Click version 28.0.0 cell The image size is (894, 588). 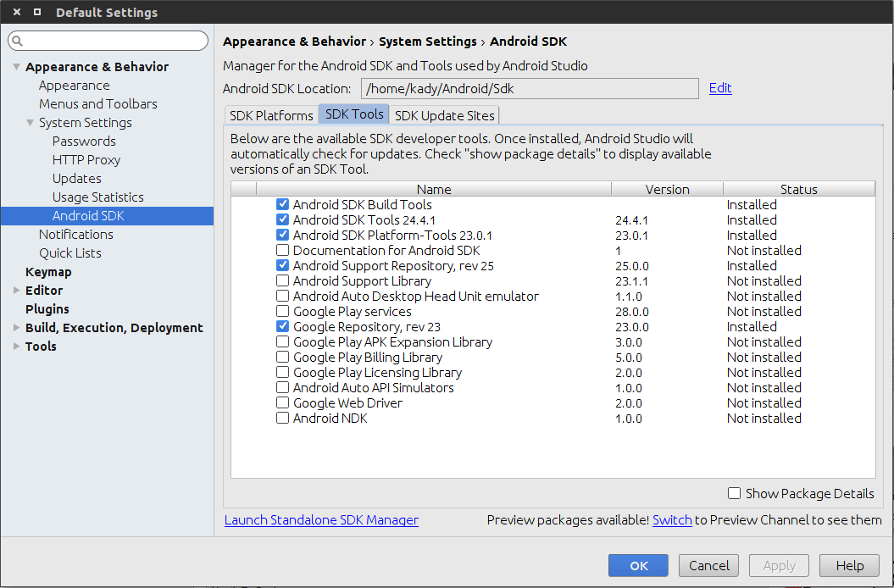(631, 312)
